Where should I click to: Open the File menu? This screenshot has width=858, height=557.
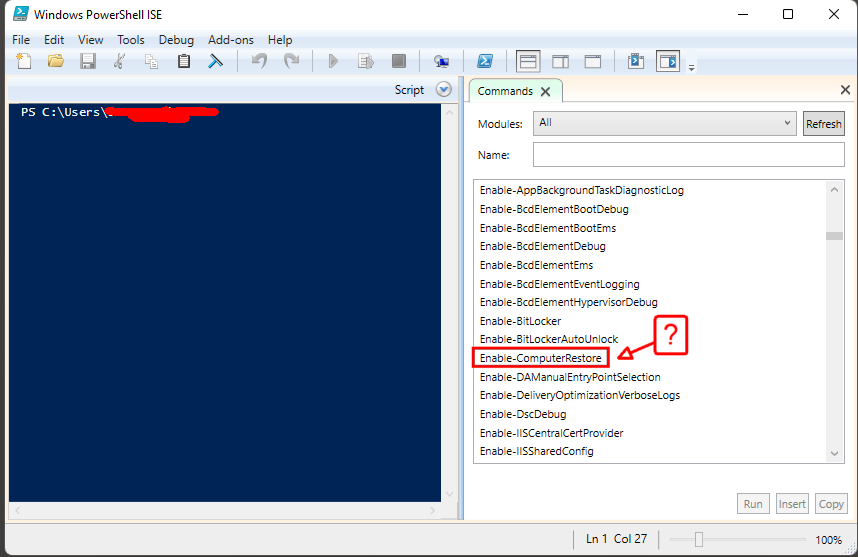click(21, 40)
